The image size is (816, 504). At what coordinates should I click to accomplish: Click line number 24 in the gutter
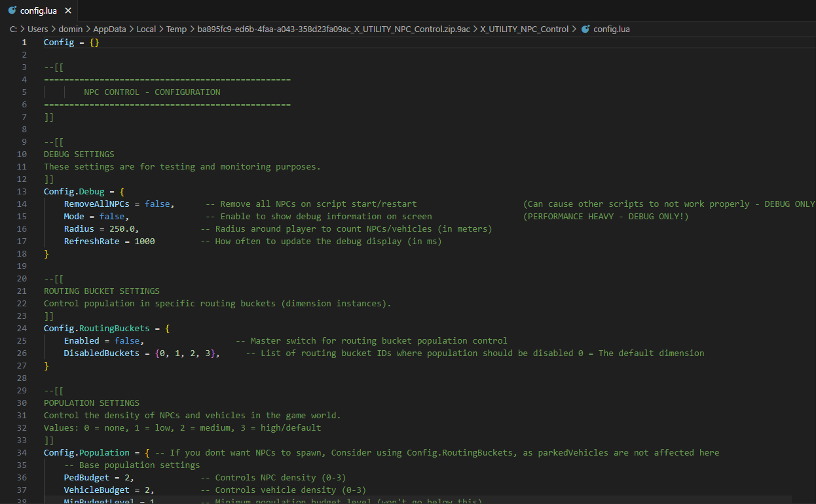(x=23, y=329)
